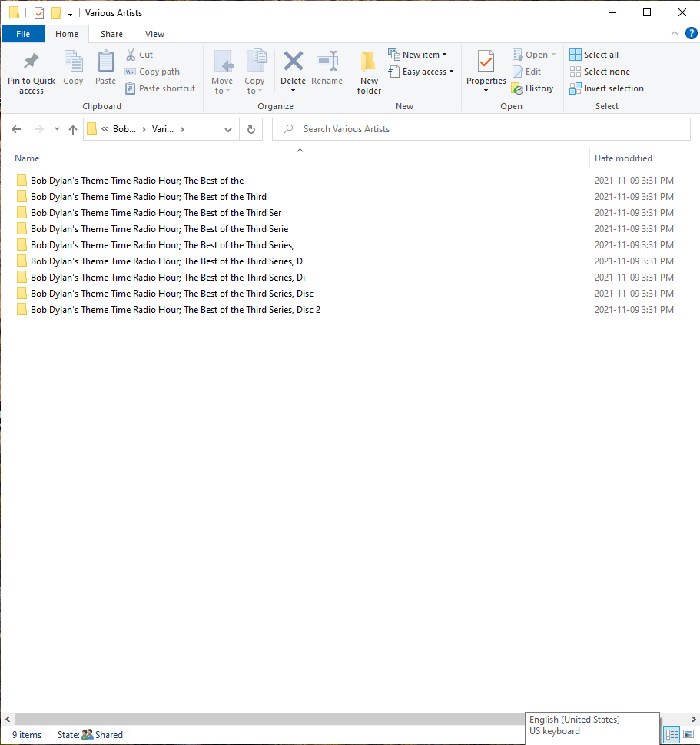Click Select all in the ribbon
This screenshot has width=700, height=745.
tap(594, 55)
